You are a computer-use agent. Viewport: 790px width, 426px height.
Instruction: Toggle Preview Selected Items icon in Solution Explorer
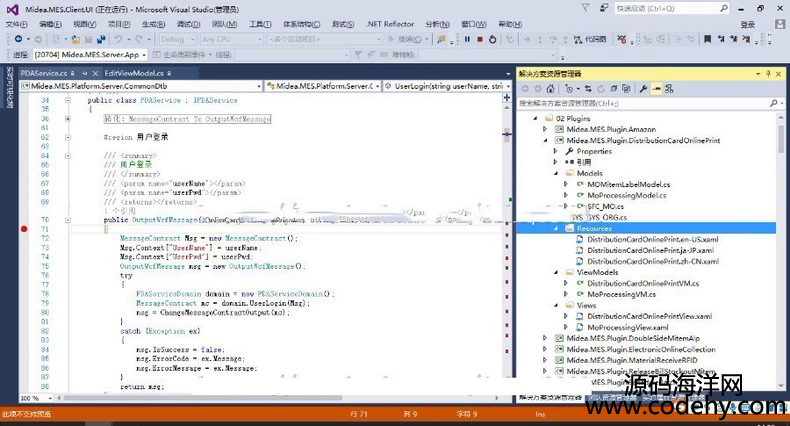point(656,89)
